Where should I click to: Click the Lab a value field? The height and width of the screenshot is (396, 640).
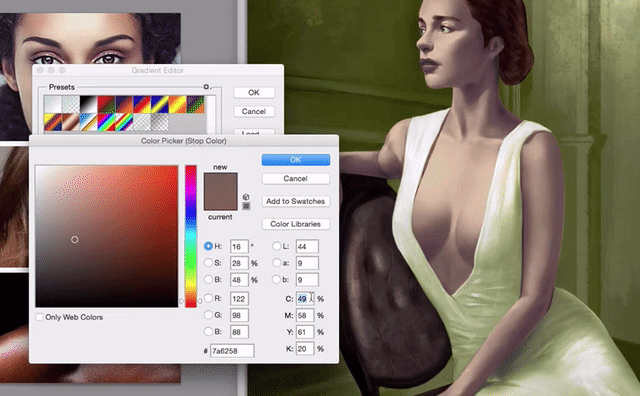click(307, 263)
